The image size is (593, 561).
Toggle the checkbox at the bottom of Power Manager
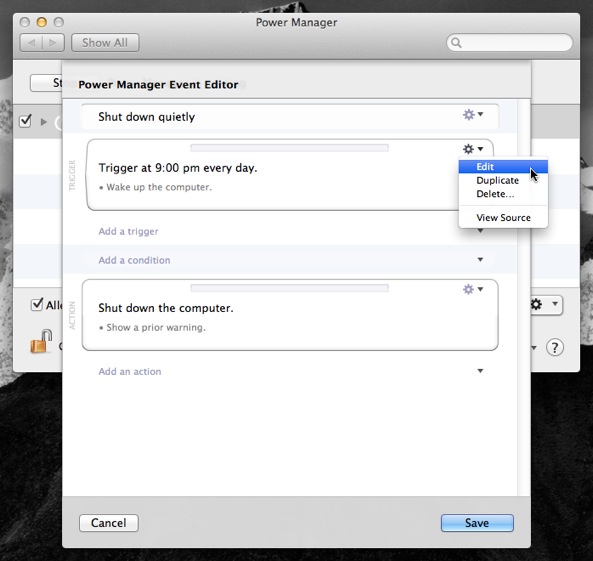pyautogui.click(x=36, y=304)
